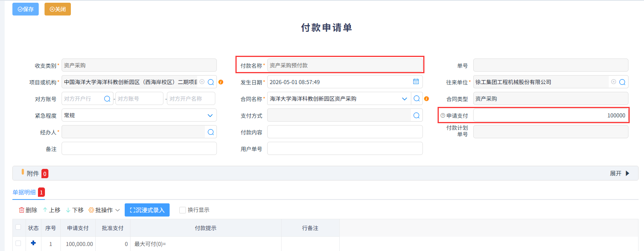Expand the 附件 section with 展开
This screenshot has height=251, width=644.
point(620,173)
